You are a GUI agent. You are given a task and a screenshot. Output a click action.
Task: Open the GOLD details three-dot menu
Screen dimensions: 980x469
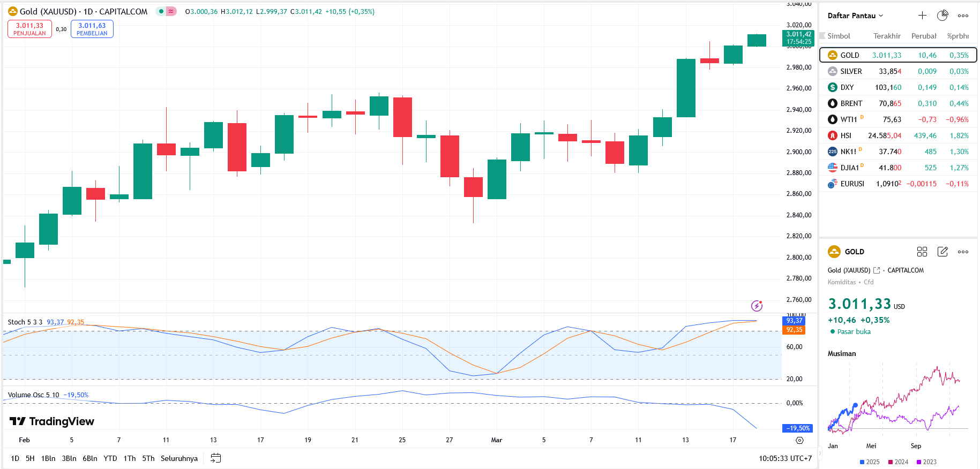(x=963, y=252)
